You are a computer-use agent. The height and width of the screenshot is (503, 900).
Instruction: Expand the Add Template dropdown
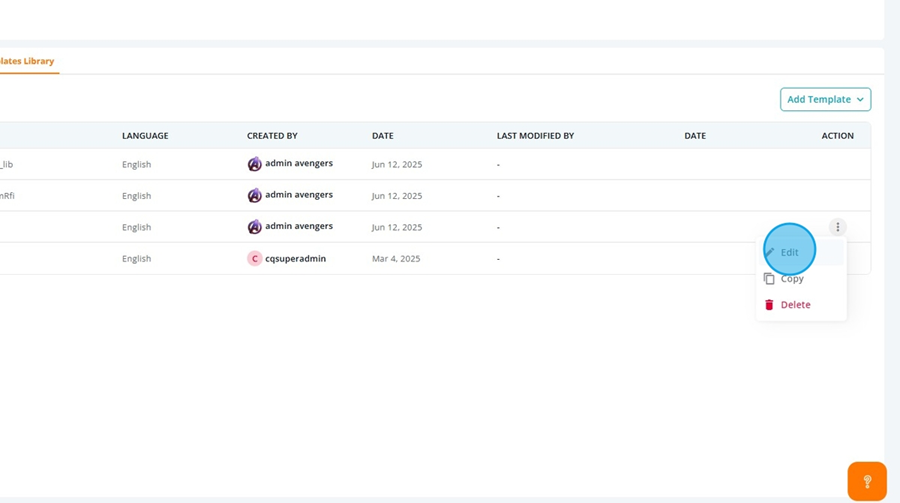pyautogui.click(x=825, y=99)
